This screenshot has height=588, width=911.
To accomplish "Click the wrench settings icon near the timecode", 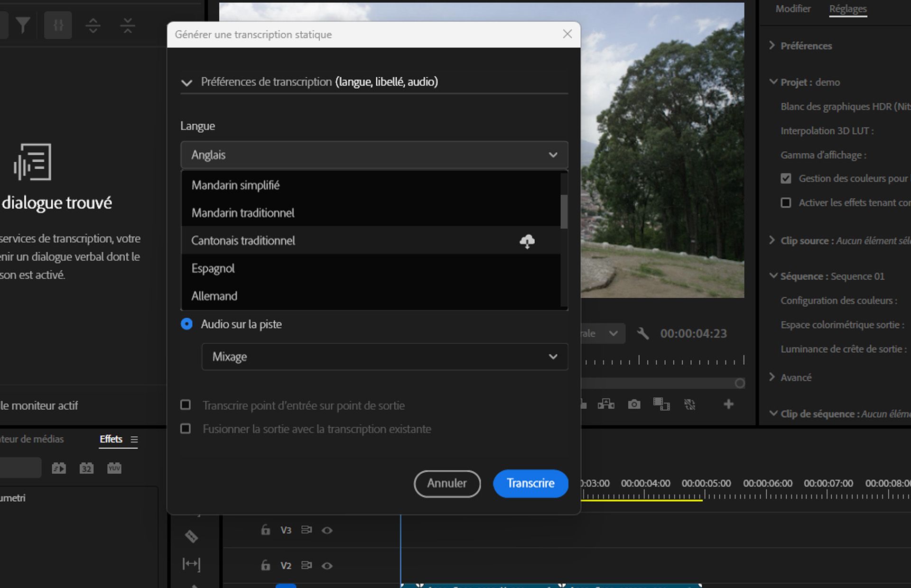I will [x=643, y=333].
